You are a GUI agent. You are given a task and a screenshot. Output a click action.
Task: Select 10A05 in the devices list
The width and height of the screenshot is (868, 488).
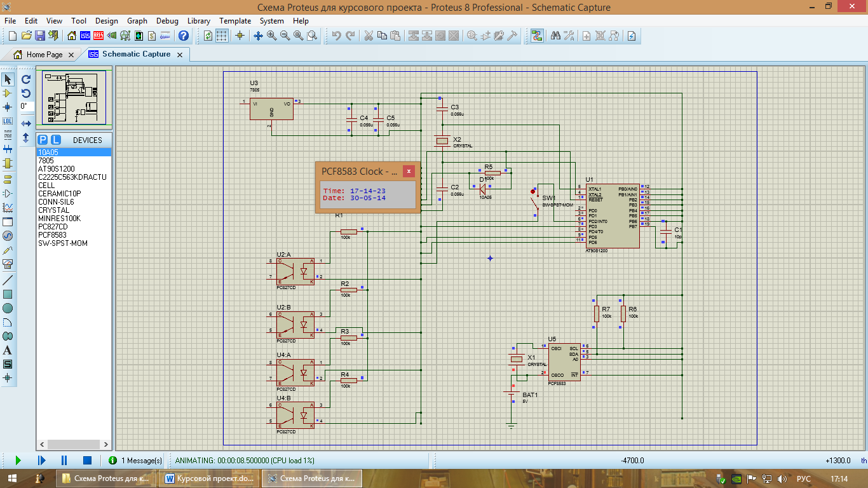(x=74, y=152)
